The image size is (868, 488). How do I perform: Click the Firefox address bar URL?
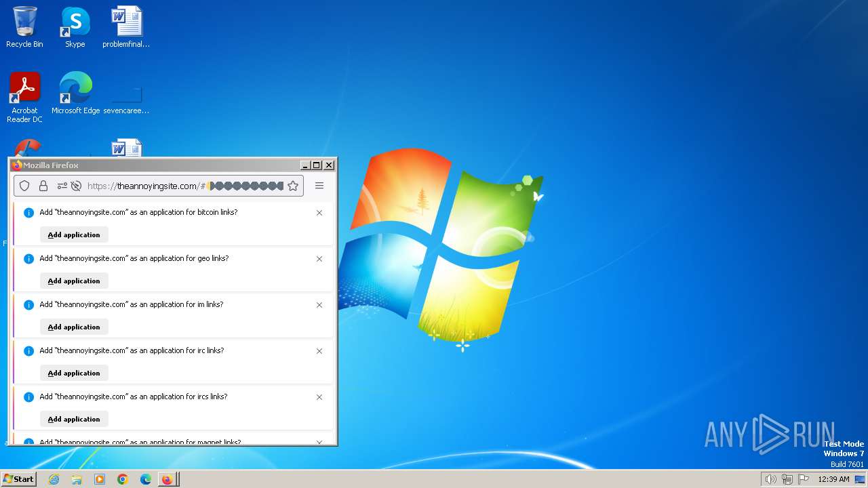pyautogui.click(x=185, y=186)
